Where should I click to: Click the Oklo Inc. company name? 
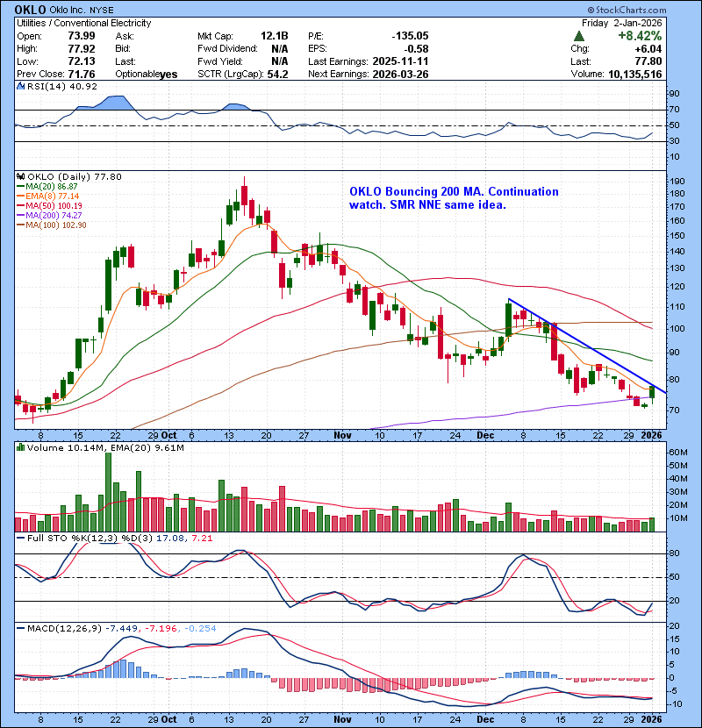68,11
